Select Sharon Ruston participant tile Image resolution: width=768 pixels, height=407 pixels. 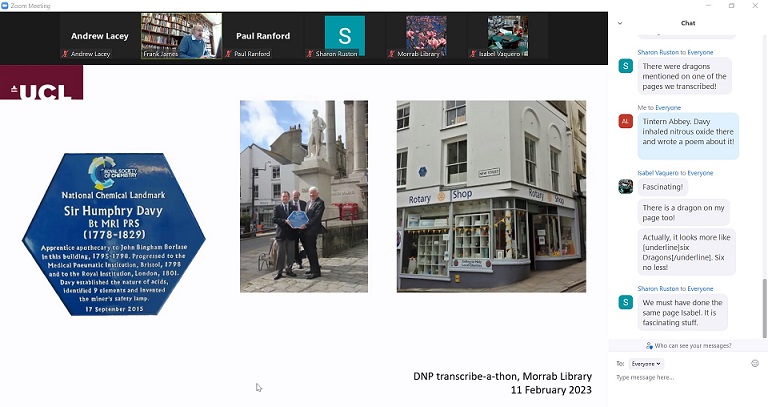click(344, 36)
